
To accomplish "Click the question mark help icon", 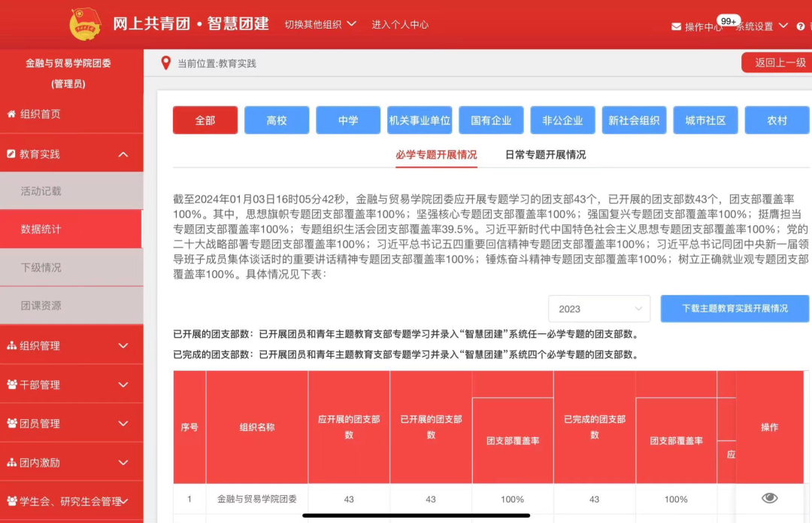I will point(783,26).
